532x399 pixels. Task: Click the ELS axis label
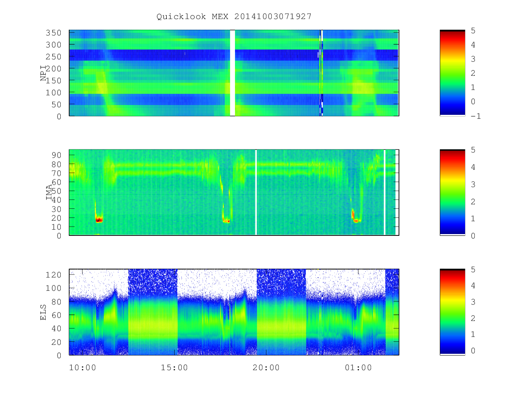pos(43,312)
